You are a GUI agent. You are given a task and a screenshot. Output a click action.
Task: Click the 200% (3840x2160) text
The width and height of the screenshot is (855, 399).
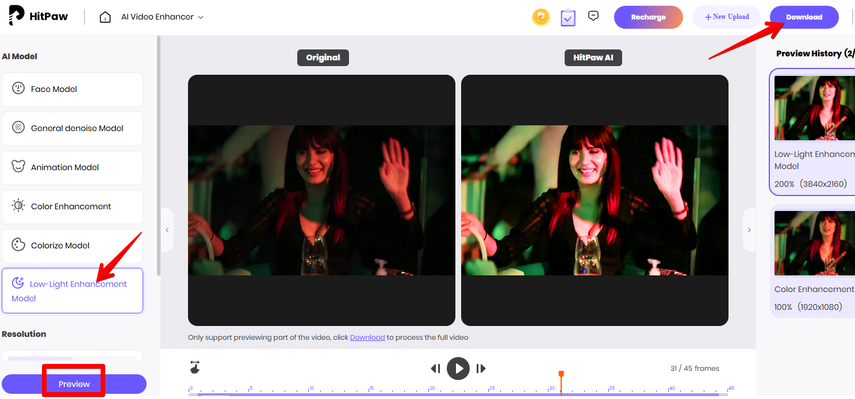[x=811, y=184]
